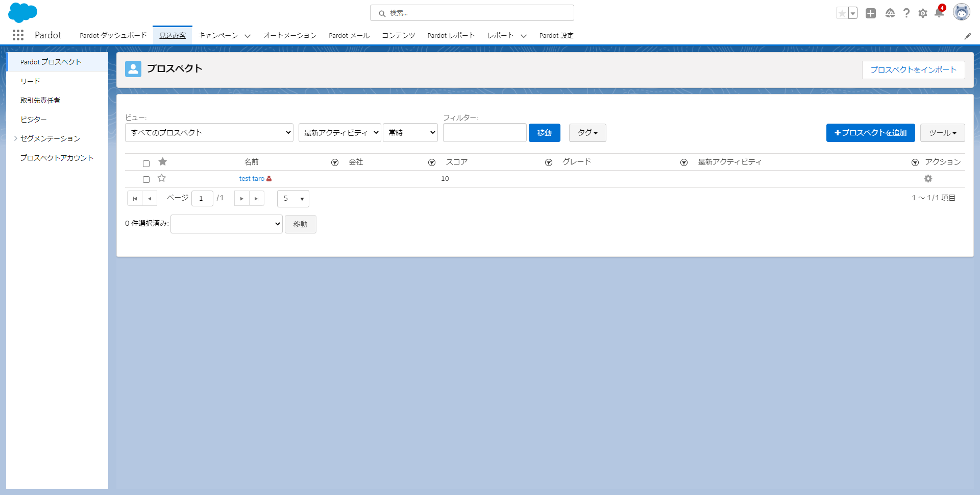Click the Salesforce cloud logo
980x495 pixels.
[22, 13]
